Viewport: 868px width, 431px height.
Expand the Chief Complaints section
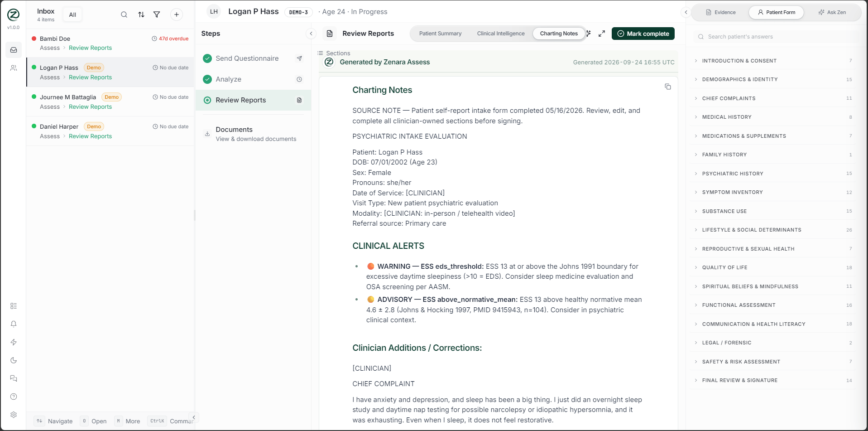pyautogui.click(x=773, y=98)
